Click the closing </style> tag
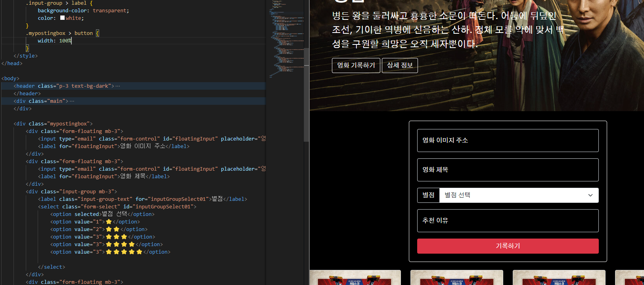Image resolution: width=644 pixels, height=285 pixels. 26,56
